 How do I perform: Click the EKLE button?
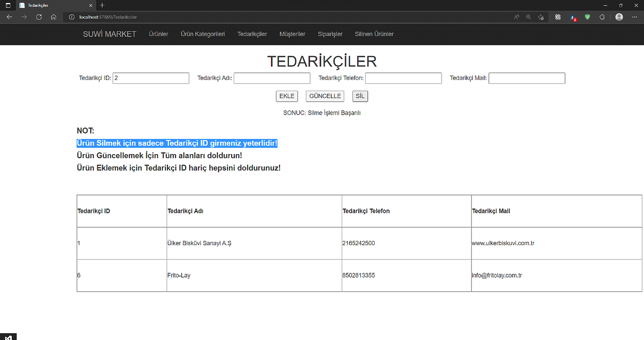[x=287, y=96]
